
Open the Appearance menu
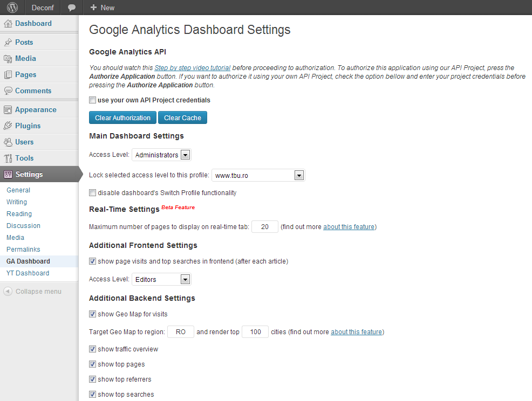tap(36, 110)
